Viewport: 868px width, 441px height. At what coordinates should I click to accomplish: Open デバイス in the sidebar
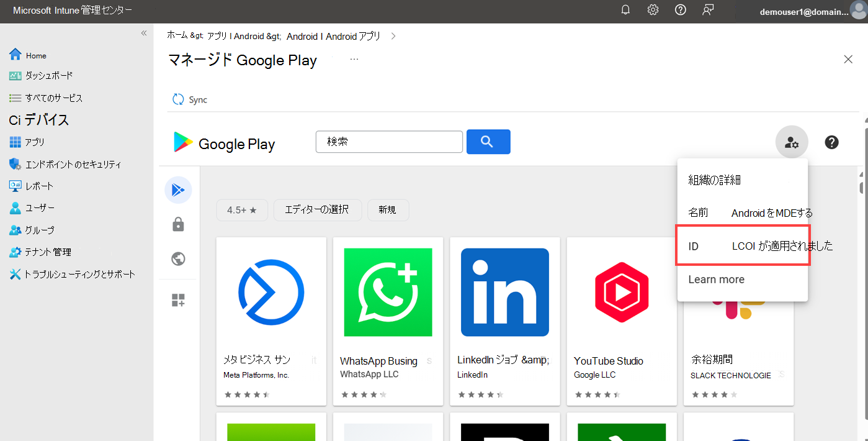tap(39, 120)
